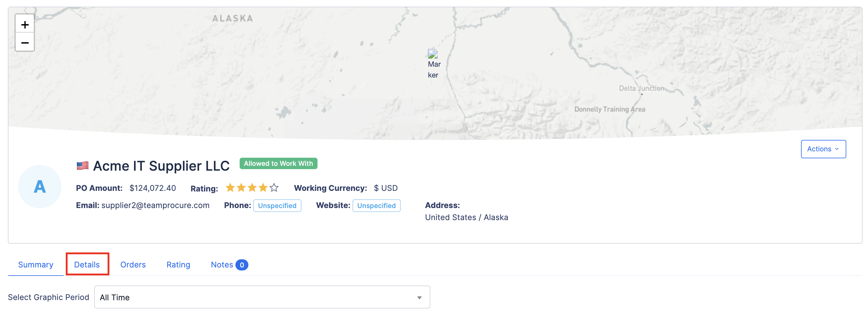
Task: Click the third gold rating star
Action: click(252, 188)
